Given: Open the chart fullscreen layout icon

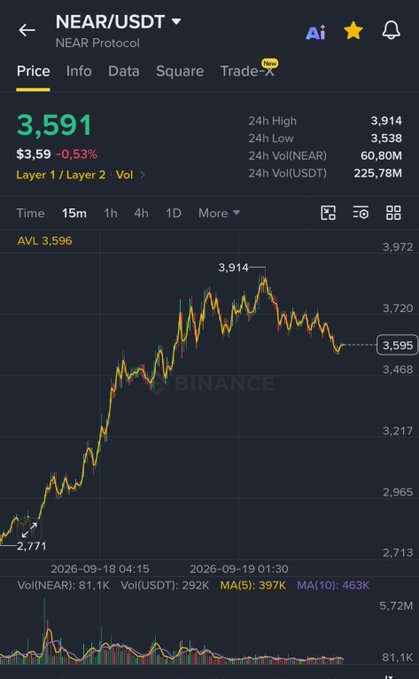Looking at the screenshot, I should 328,213.
